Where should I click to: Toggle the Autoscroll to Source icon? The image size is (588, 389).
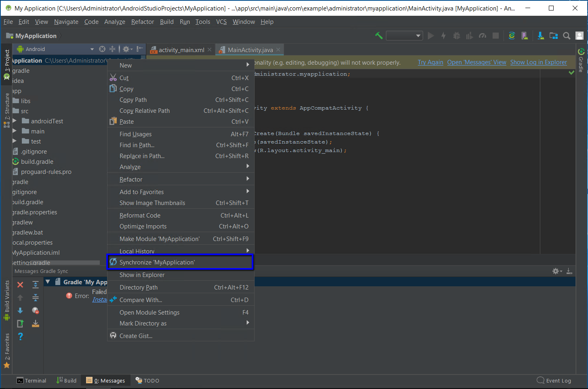click(36, 323)
